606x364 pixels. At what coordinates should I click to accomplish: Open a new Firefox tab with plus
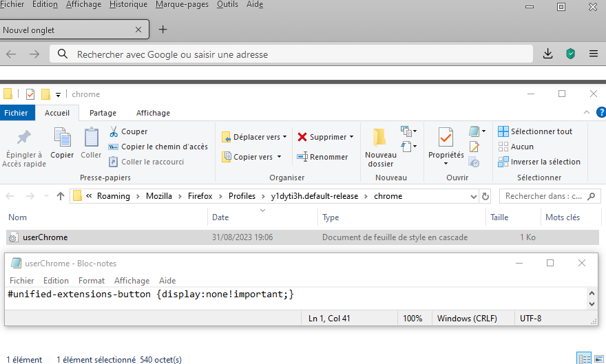pos(163,30)
